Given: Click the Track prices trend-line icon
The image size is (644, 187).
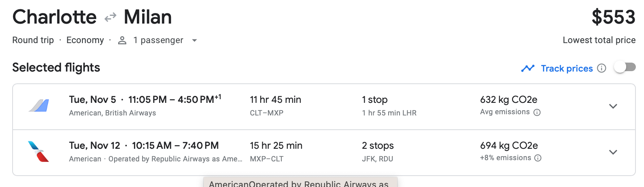Looking at the screenshot, I should [x=527, y=68].
